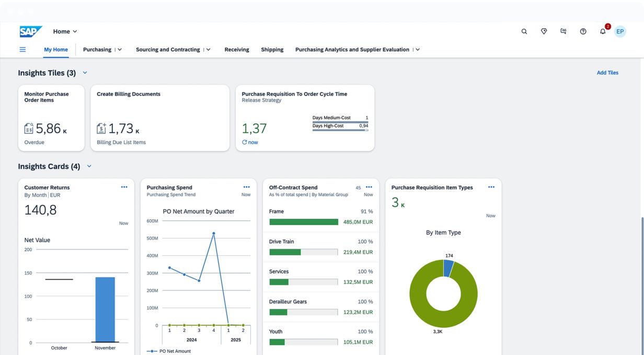The width and height of the screenshot is (644, 355).
Task: Open Customer Returns card options menu
Action: (124, 187)
